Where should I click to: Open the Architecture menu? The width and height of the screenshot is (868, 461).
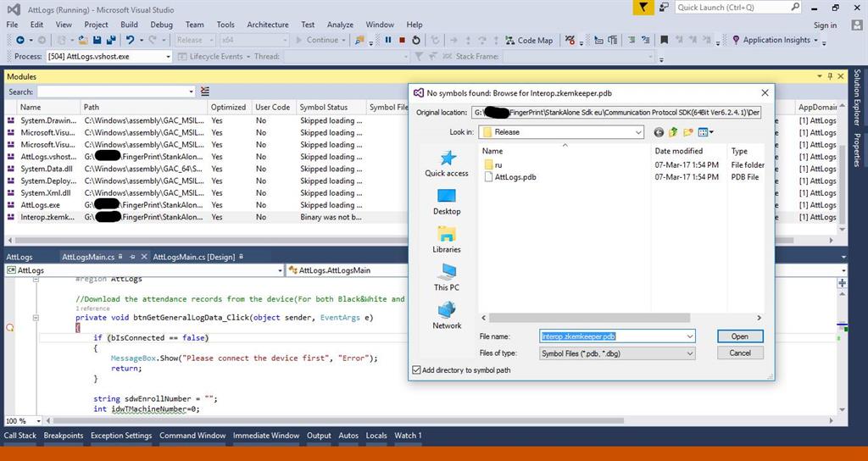click(x=267, y=25)
